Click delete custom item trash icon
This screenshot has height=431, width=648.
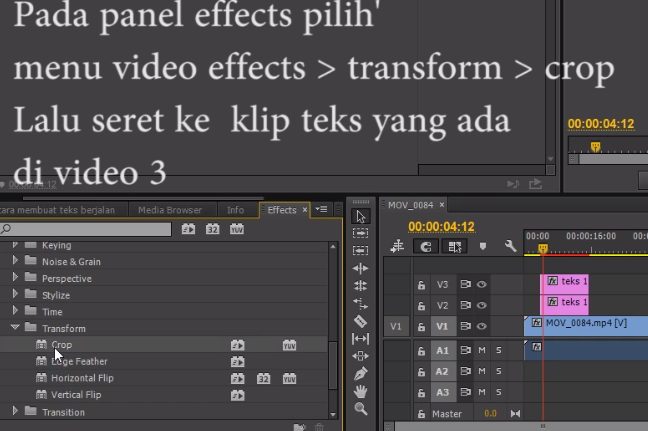click(319, 427)
